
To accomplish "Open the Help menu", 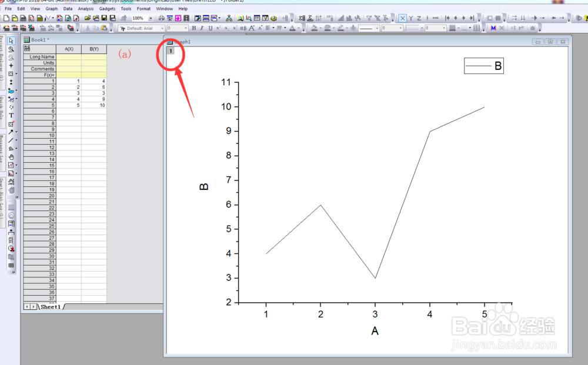I will coord(183,9).
